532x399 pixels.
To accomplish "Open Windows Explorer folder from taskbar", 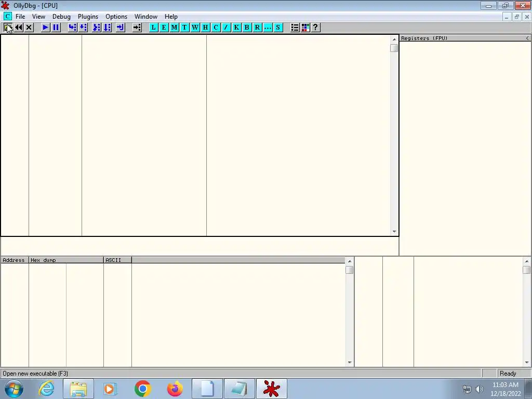I will click(78, 389).
